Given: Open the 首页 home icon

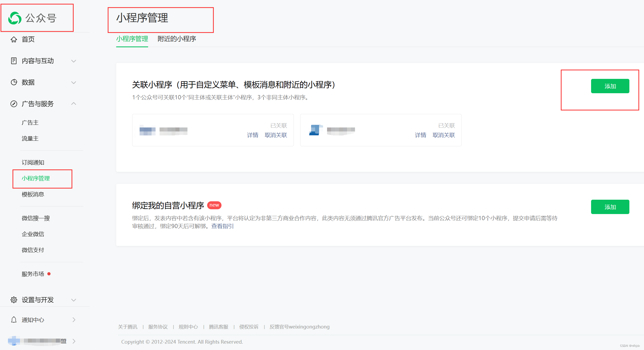Looking at the screenshot, I should pyautogui.click(x=14, y=39).
